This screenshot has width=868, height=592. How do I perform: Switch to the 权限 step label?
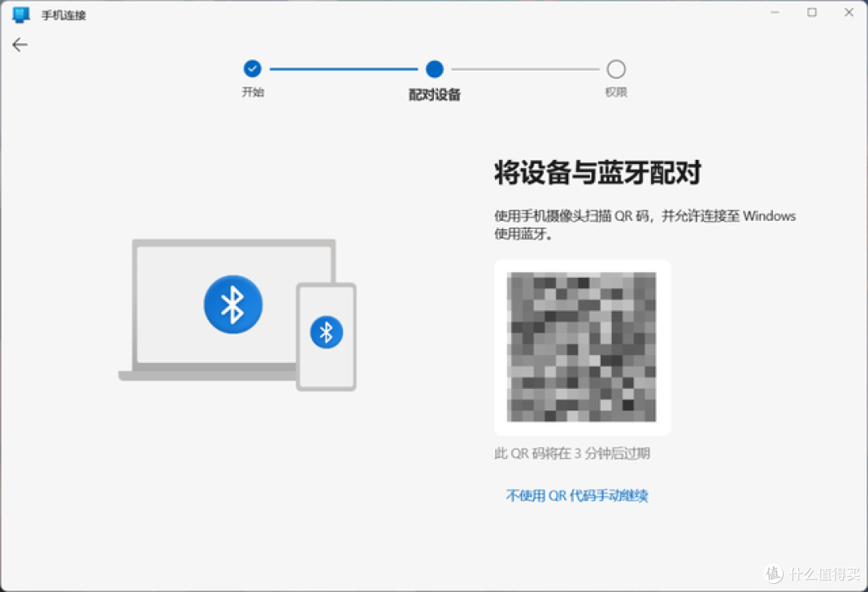[x=616, y=92]
